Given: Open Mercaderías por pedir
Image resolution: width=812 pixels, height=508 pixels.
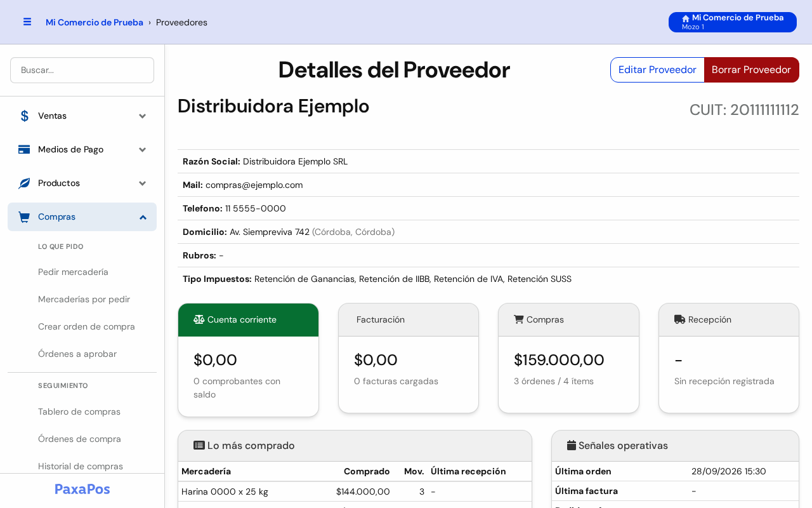Looking at the screenshot, I should click(84, 299).
